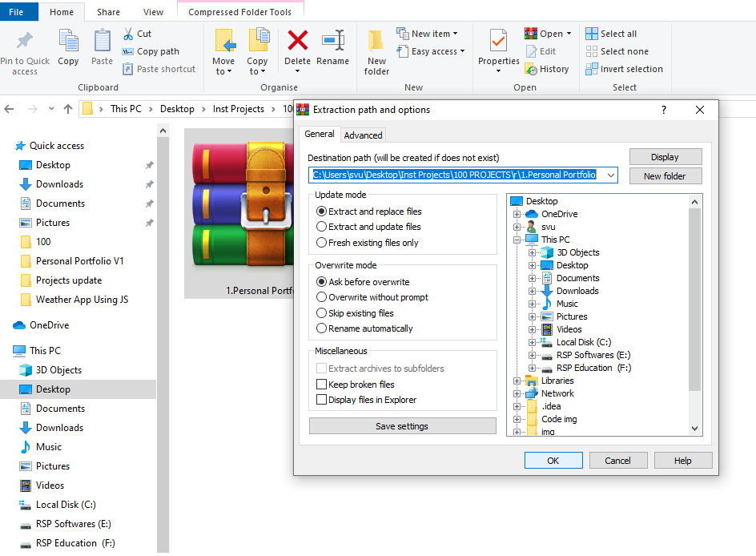Select Rename automatically option
This screenshot has width=756, height=556.
[x=364, y=328]
